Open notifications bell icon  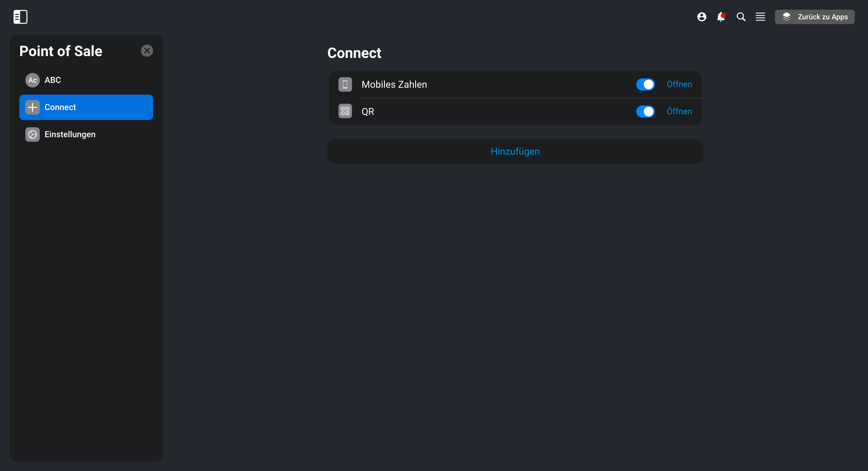[721, 17]
